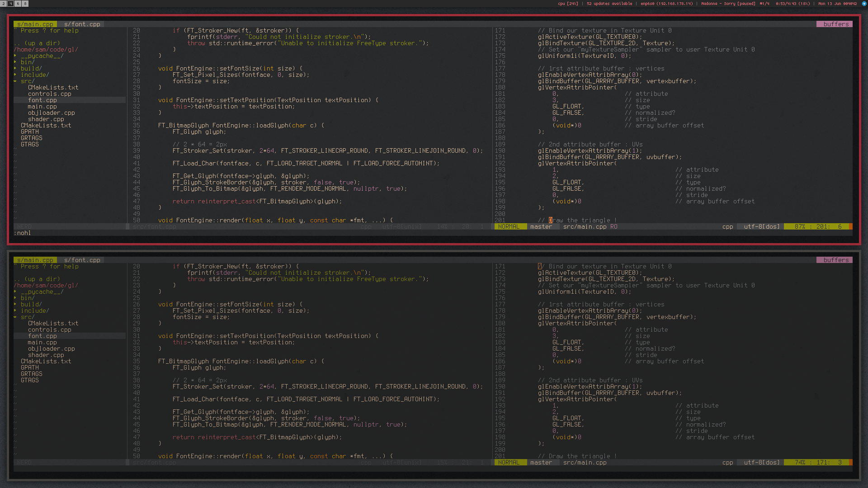Image resolution: width=868 pixels, height=488 pixels.
Task: Select s/font.cpp buffer tab in red-bordered terminal
Action: click(82, 24)
